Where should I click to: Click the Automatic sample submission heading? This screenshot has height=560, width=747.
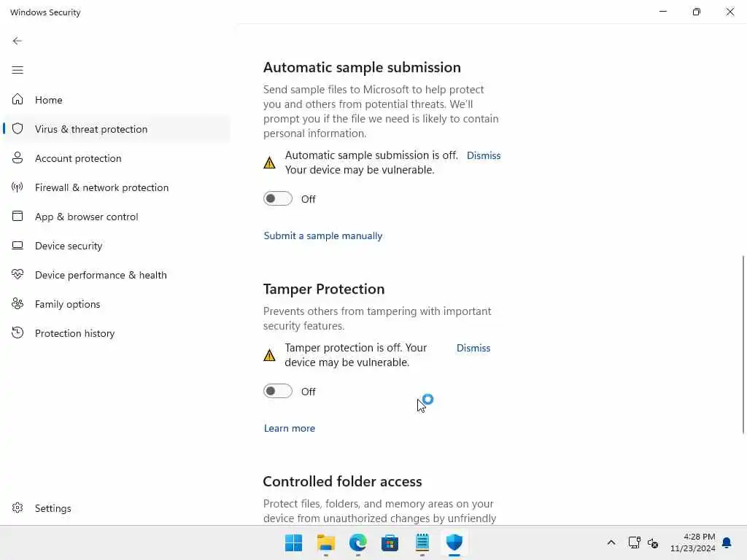362,67
